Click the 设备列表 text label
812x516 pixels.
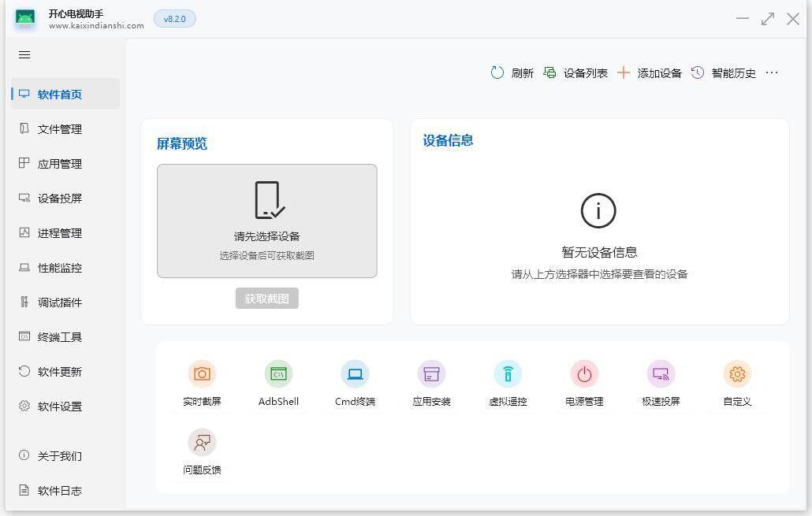pyautogui.click(x=586, y=73)
